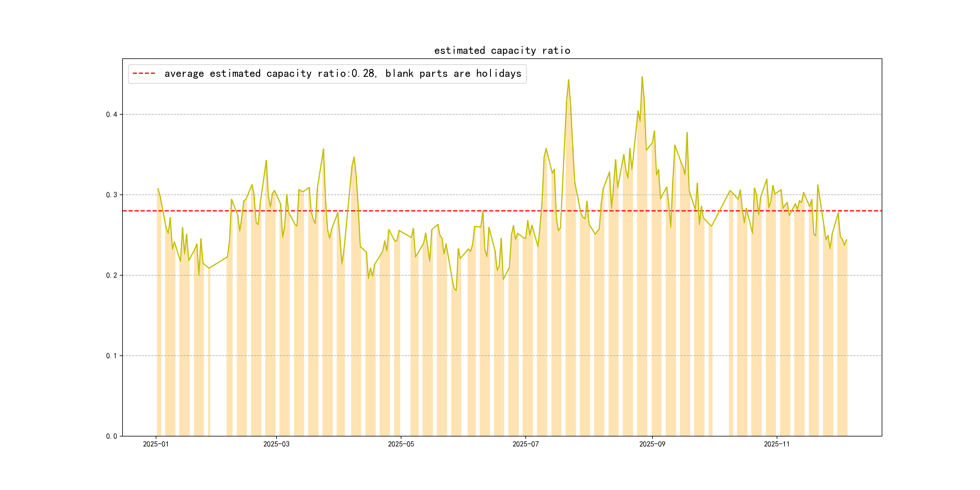Click the last orange bar at series end
This screenshot has height=490, width=980.
pyautogui.click(x=842, y=342)
